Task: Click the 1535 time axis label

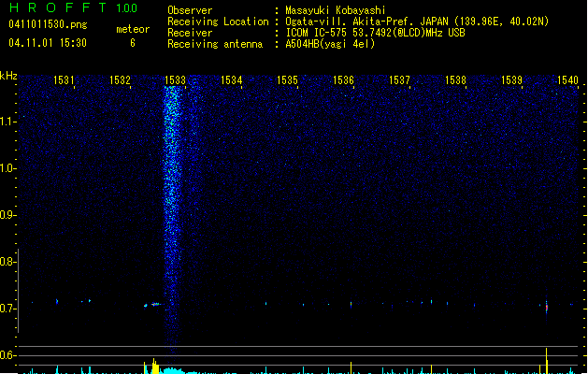Action: tap(287, 79)
